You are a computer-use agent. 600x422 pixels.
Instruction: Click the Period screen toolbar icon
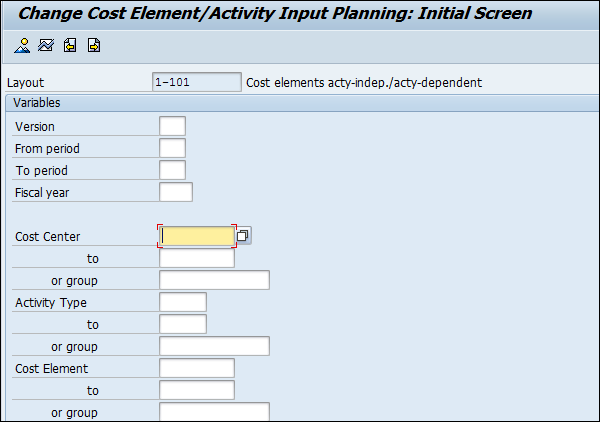tap(46, 45)
